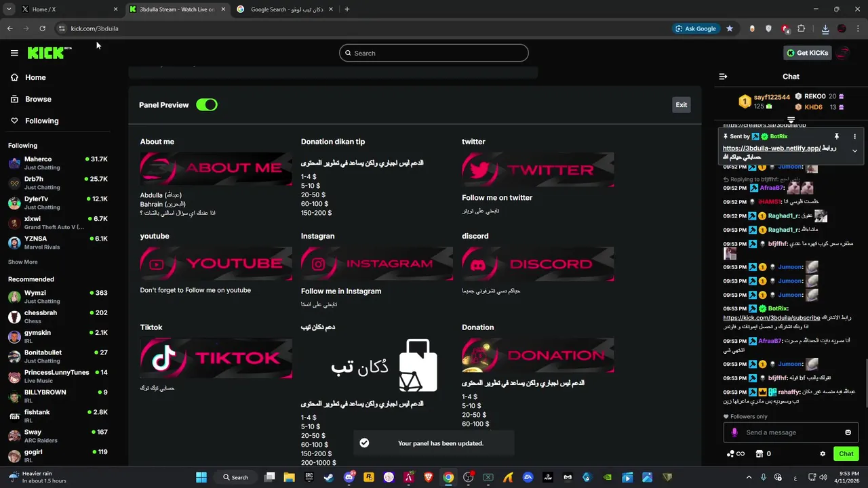This screenshot has width=868, height=488.
Task: Click the TIKTOK panel banner
Action: coord(216,358)
